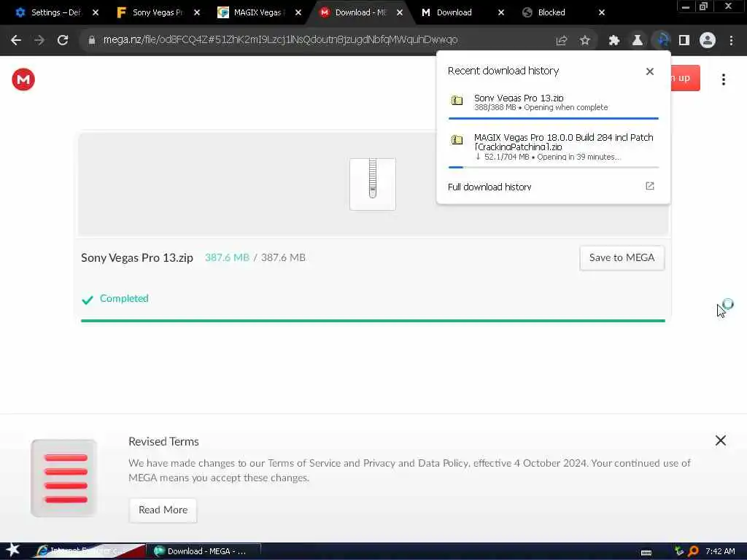Click the downloads toolbar icon

coord(662,40)
